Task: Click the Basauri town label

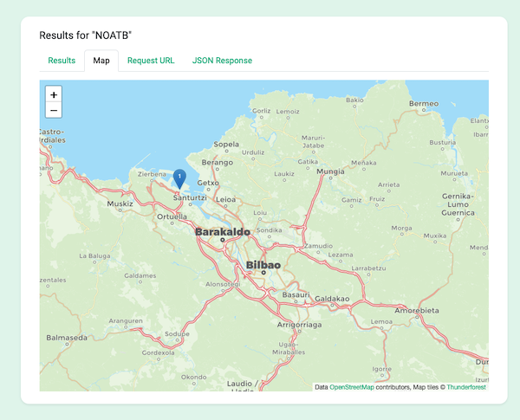Action: (x=296, y=294)
